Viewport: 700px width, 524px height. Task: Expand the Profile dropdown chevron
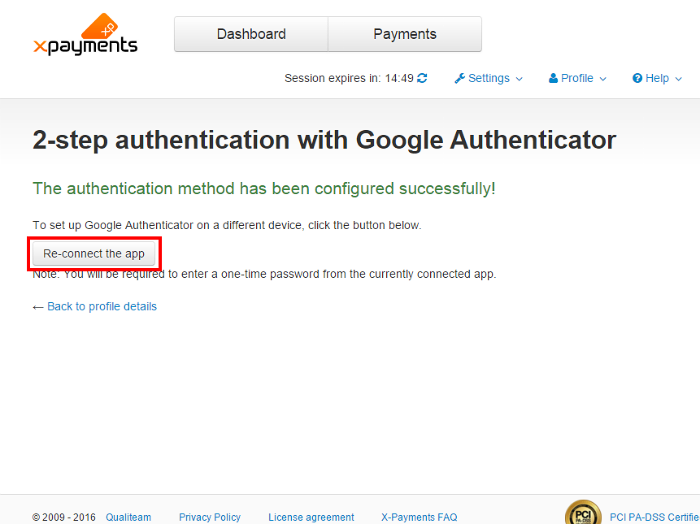click(x=603, y=79)
